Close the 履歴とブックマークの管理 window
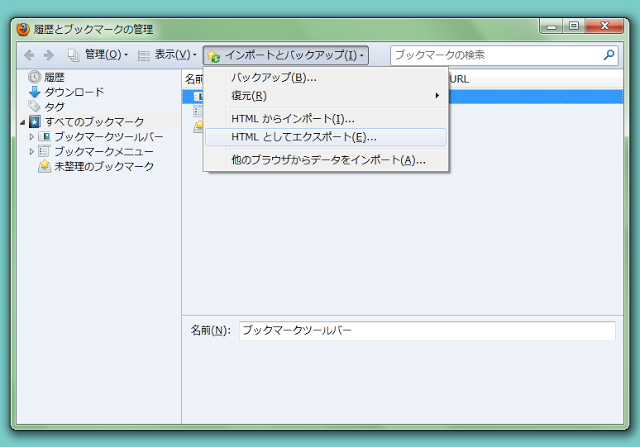This screenshot has height=447, width=640. pos(604,26)
